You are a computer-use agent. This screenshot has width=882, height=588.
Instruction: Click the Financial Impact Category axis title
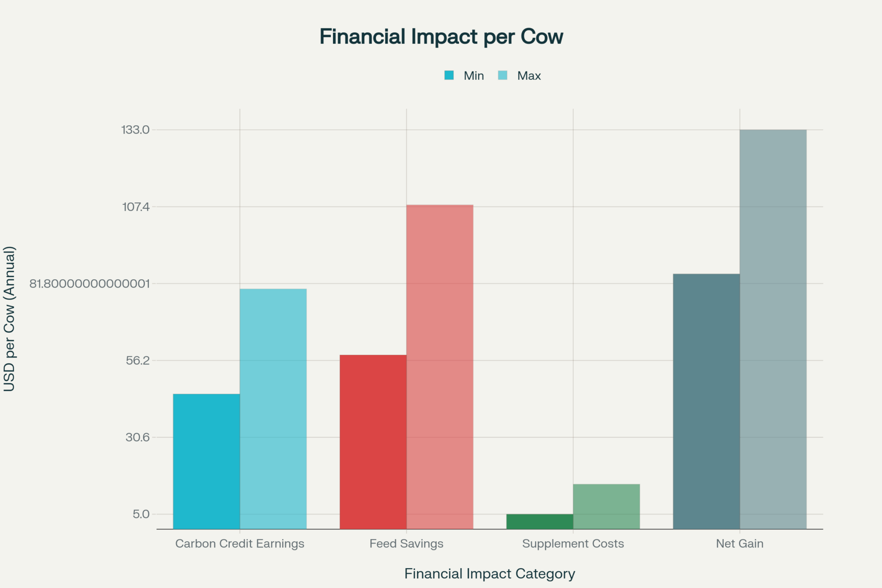[x=490, y=573]
